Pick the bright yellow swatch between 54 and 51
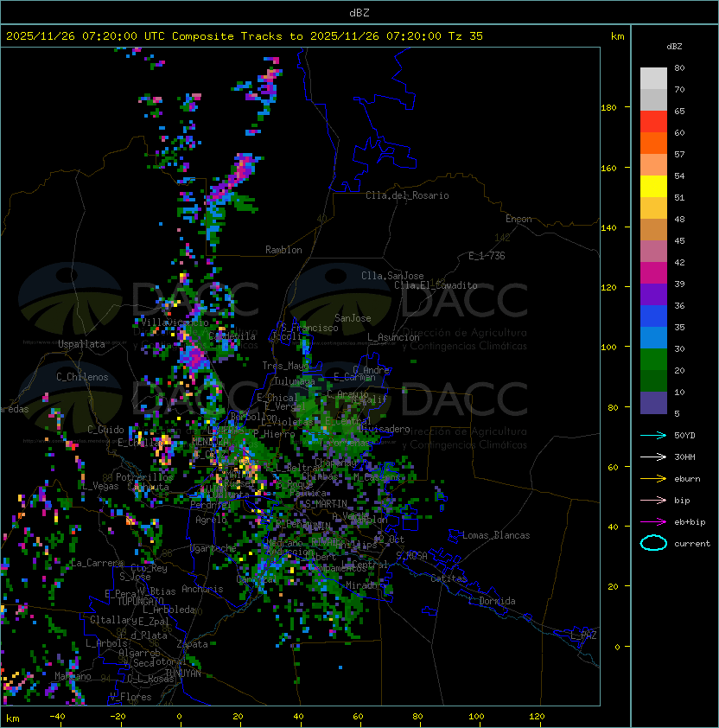The image size is (719, 728). click(x=653, y=186)
